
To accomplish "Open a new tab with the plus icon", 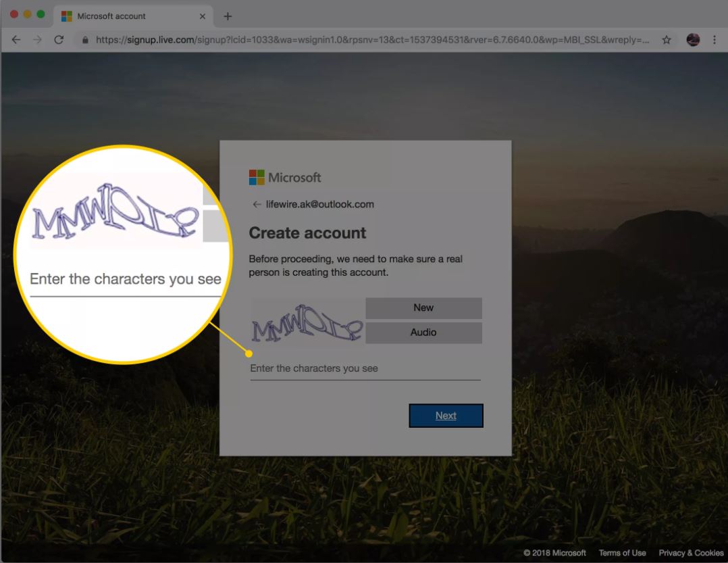I will click(228, 16).
